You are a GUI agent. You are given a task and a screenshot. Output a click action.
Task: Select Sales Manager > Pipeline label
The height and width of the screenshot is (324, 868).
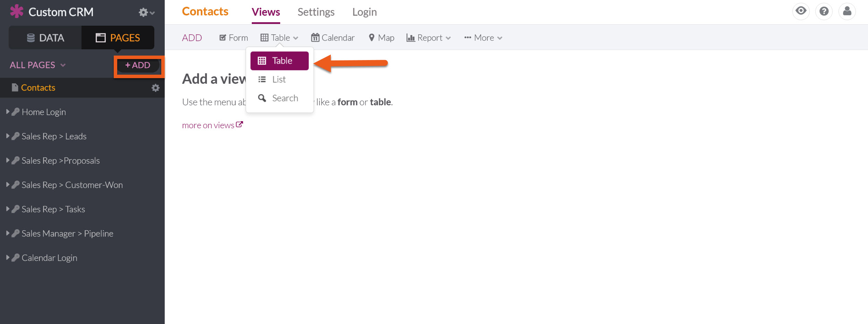68,234
